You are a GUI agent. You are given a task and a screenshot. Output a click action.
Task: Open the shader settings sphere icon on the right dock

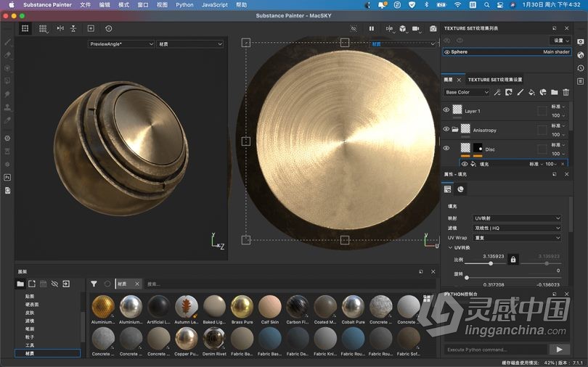(x=581, y=55)
